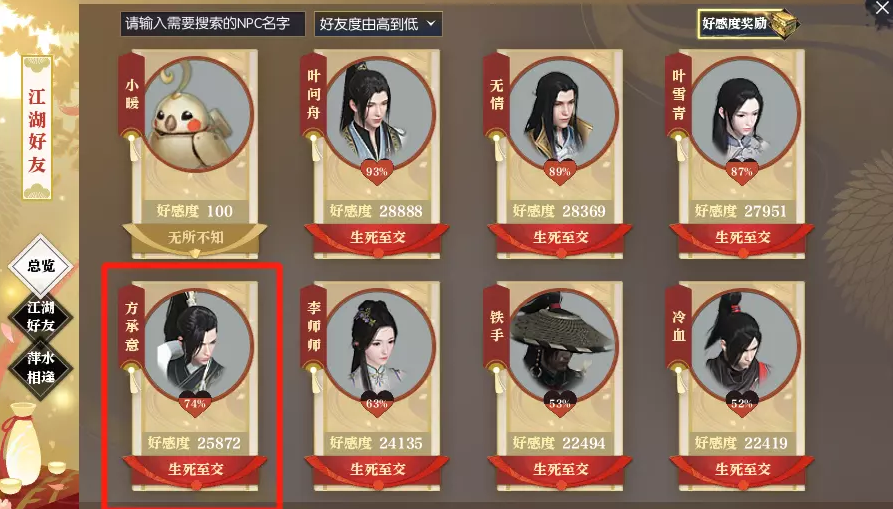Switch to the 萍水相逢 tab
The image size is (893, 509).
click(41, 367)
